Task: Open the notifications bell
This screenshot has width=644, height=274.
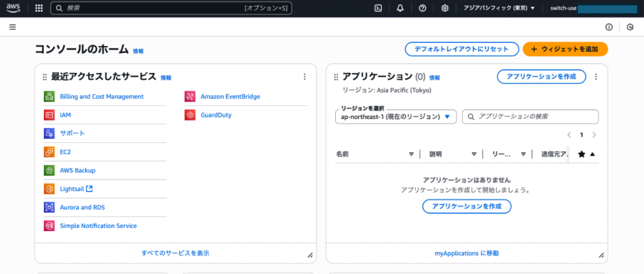Action: (x=401, y=8)
